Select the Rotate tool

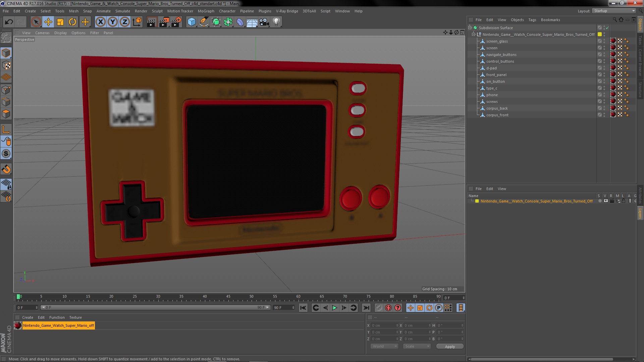pyautogui.click(x=72, y=22)
